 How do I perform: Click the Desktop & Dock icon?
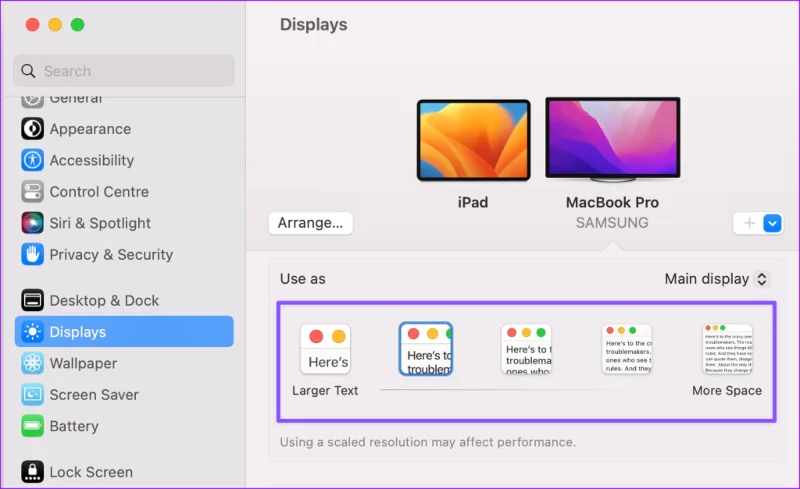[32, 300]
